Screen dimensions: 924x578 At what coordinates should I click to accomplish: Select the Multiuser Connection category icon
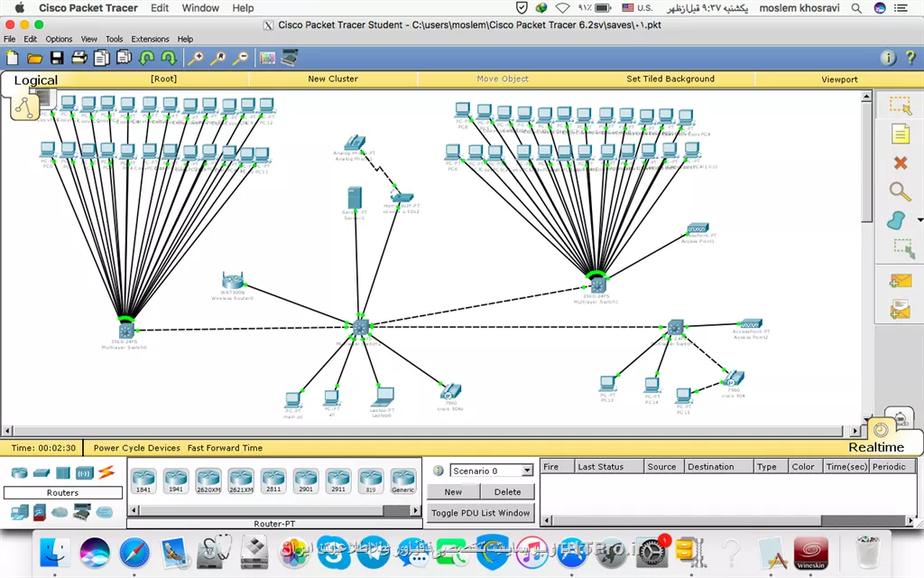(x=105, y=512)
